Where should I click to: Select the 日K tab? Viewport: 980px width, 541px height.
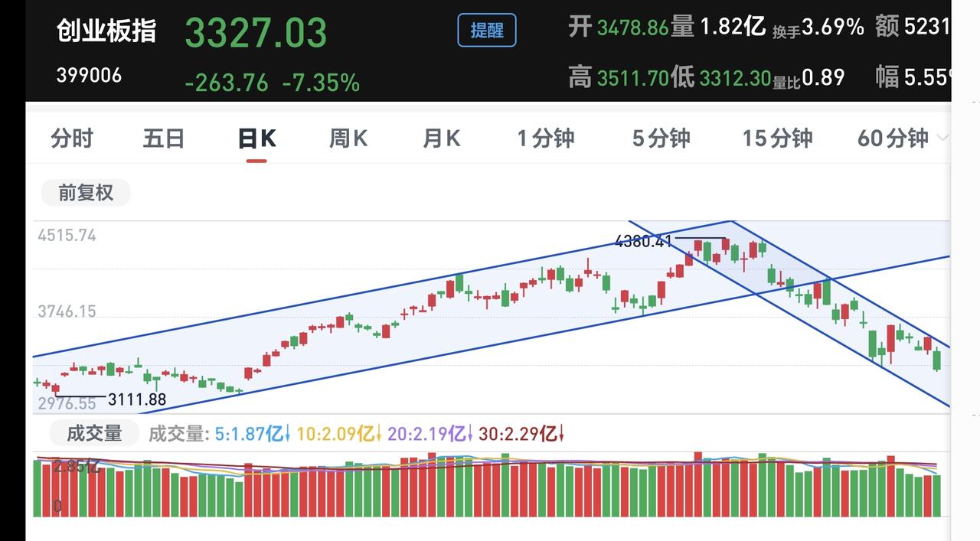[256, 139]
